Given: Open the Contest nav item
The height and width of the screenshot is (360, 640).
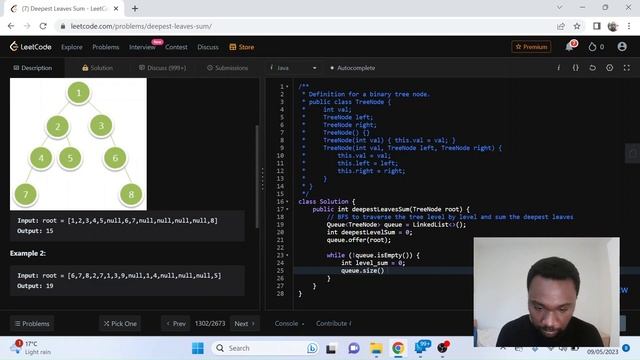Looking at the screenshot, I should pyautogui.click(x=176, y=47).
